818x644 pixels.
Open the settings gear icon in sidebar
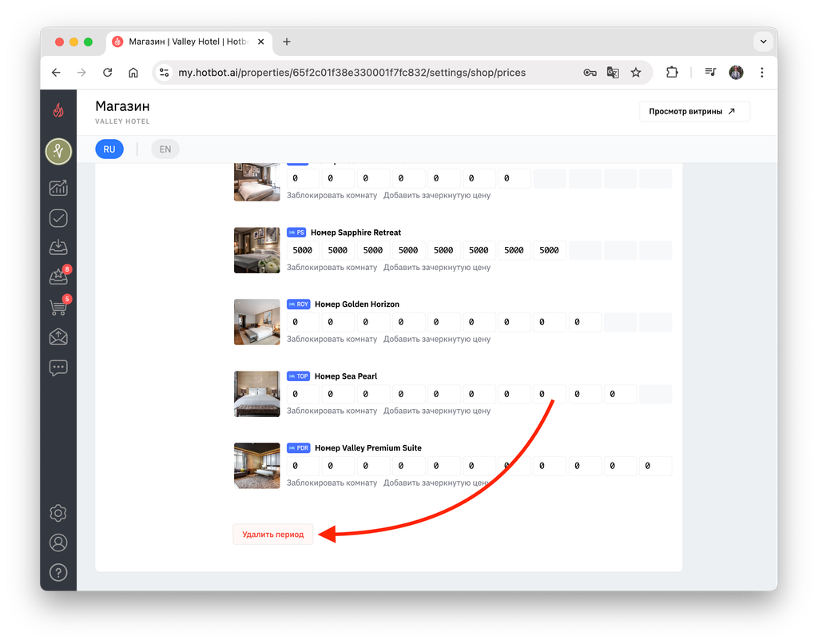[x=58, y=513]
